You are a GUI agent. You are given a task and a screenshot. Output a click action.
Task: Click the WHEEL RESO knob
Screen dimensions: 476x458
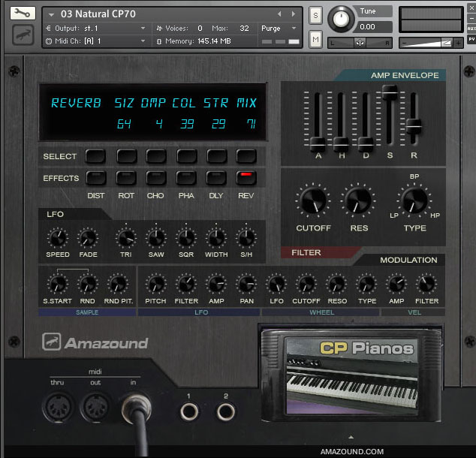(x=336, y=284)
